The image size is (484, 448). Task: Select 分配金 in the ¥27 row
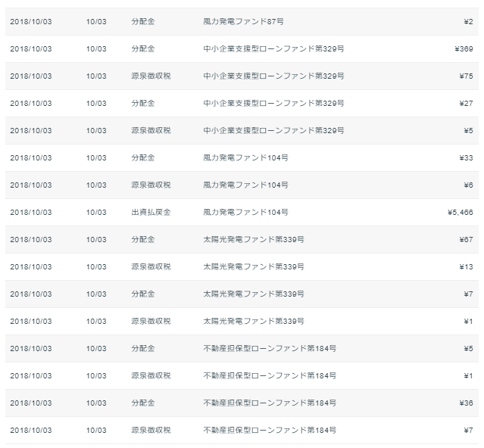pos(143,103)
